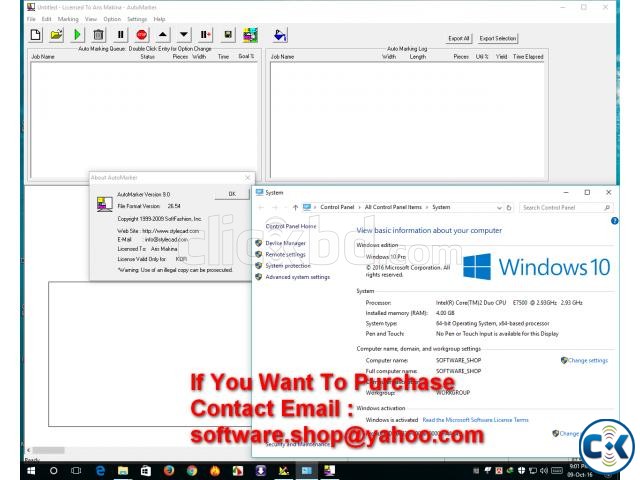
Task: Click the Export All button
Action: (458, 38)
